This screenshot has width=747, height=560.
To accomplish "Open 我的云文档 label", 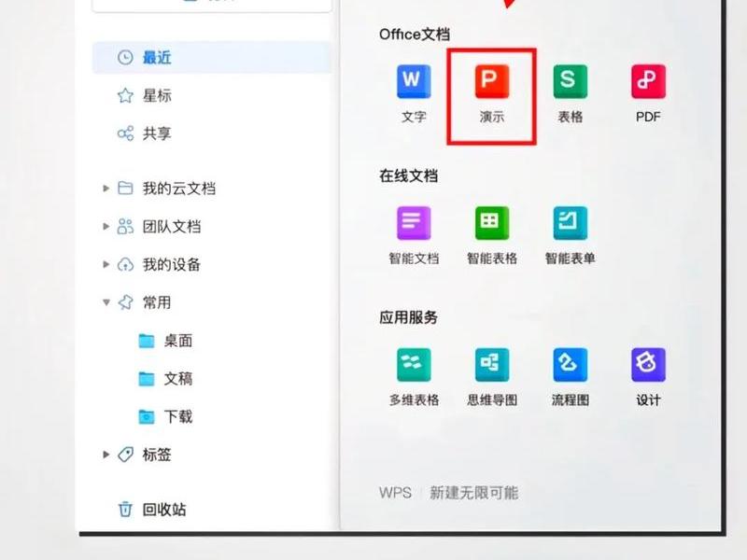I will 178,189.
